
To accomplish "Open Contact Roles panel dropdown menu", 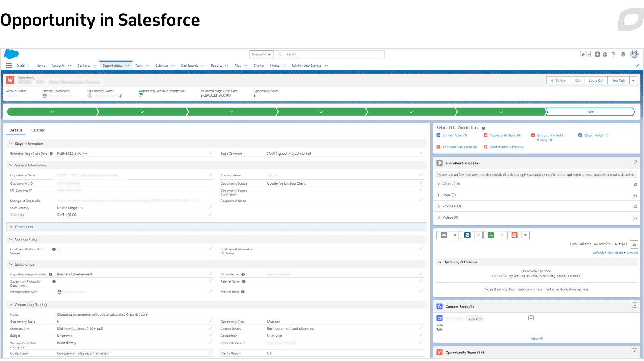I will (634, 305).
